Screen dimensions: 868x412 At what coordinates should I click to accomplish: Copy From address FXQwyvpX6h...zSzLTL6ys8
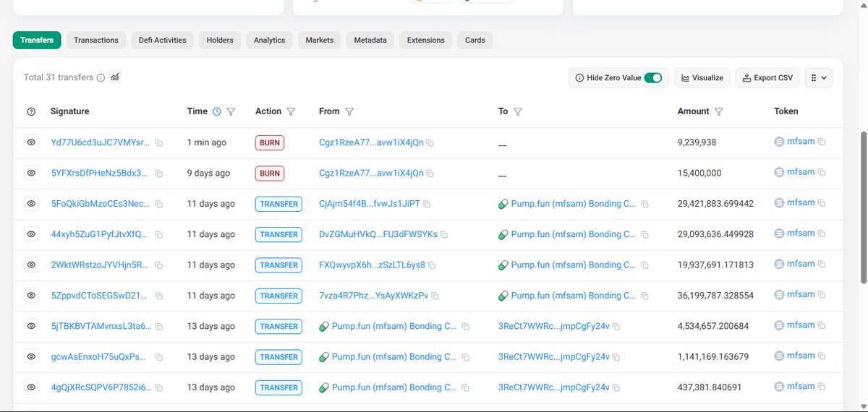point(432,265)
